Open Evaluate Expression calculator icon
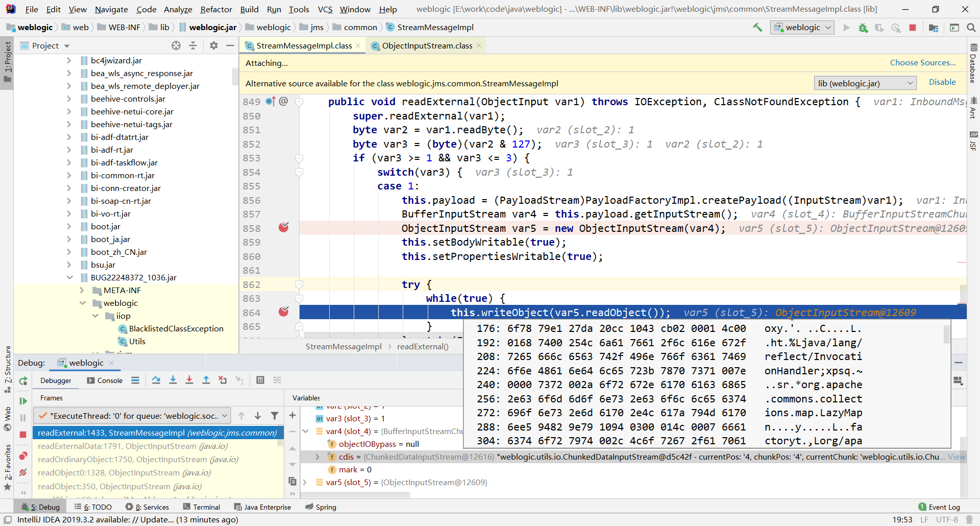This screenshot has width=980, height=526. click(x=260, y=380)
